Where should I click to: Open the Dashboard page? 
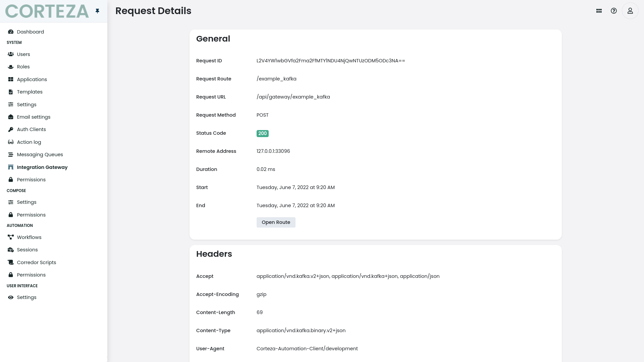tap(31, 32)
